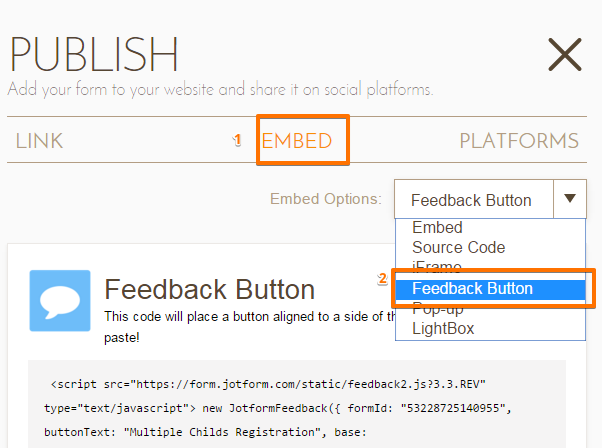Click the Feedback Button heading text
The height and width of the screenshot is (448, 602).
click(x=210, y=289)
